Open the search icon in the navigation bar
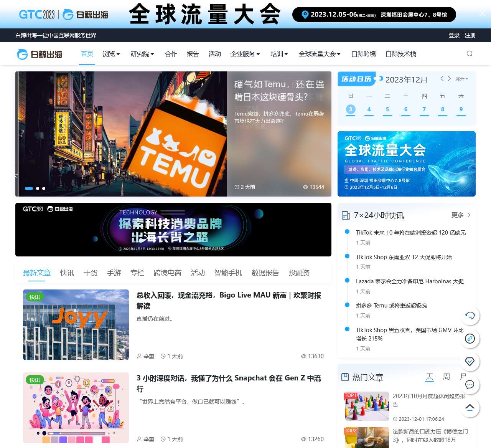 (x=470, y=54)
